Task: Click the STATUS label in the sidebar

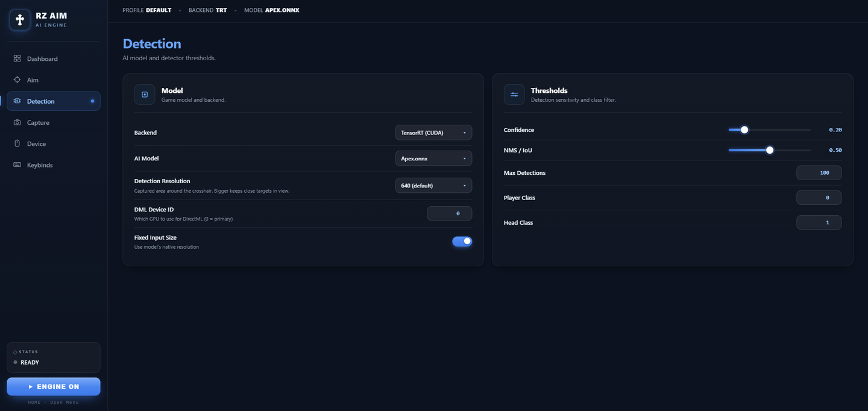Action: click(28, 352)
